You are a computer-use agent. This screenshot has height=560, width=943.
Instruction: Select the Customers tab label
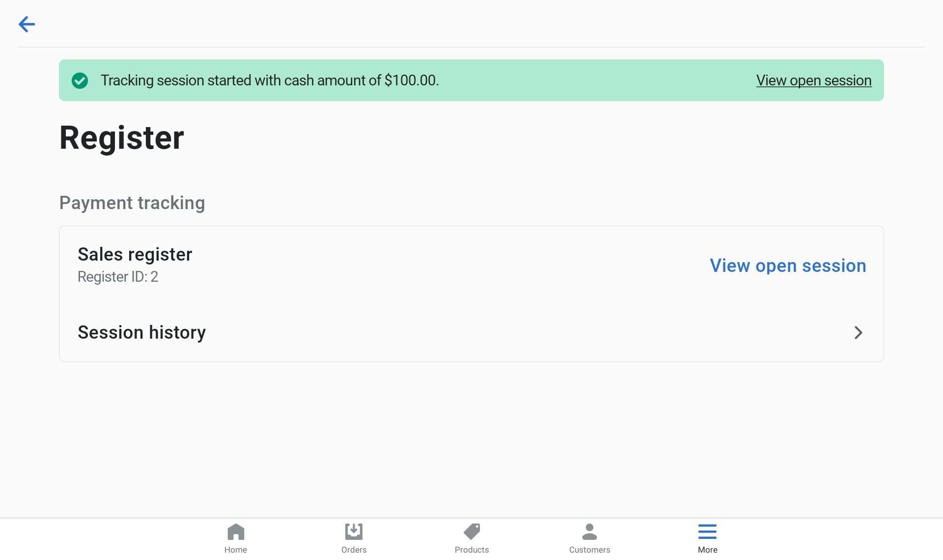589,550
